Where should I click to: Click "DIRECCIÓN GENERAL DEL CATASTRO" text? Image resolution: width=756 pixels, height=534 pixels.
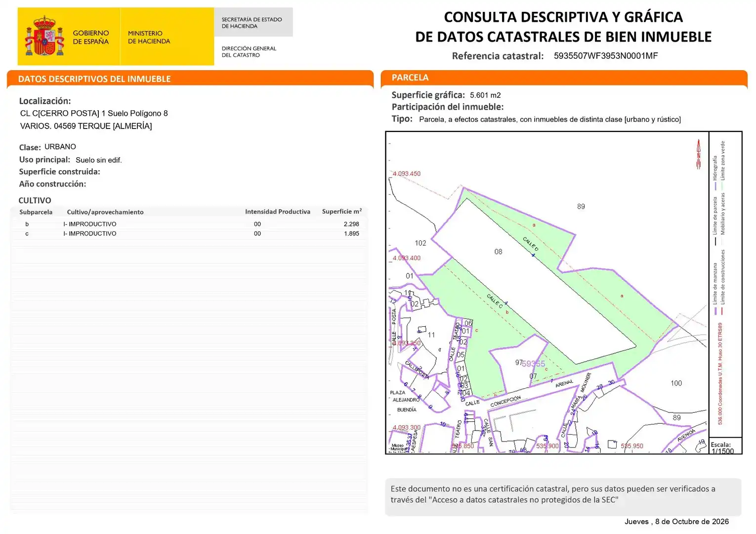click(249, 51)
